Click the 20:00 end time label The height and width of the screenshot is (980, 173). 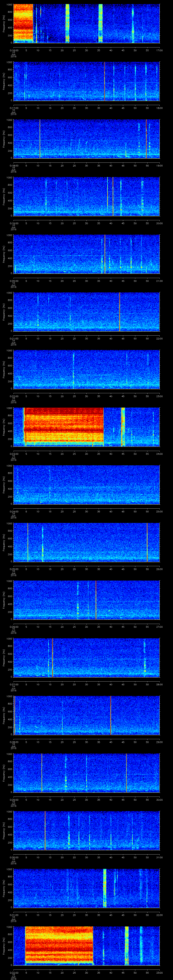click(x=159, y=223)
